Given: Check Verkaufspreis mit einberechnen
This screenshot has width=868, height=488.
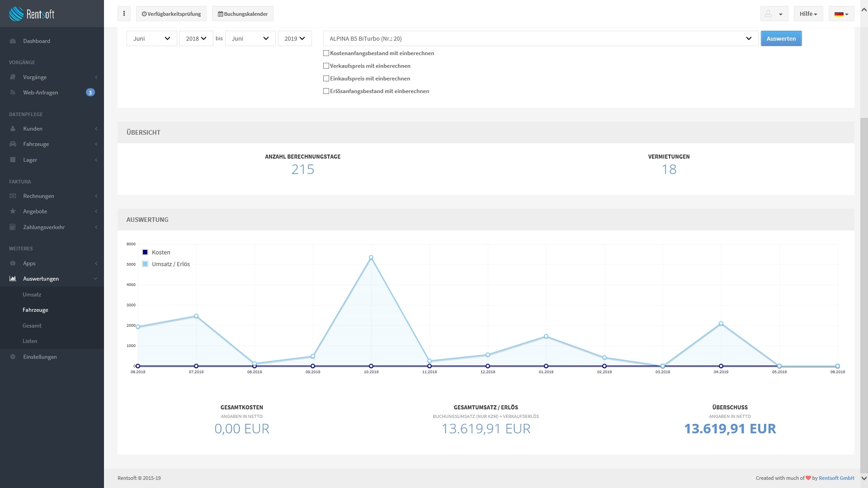Looking at the screenshot, I should click(x=326, y=66).
